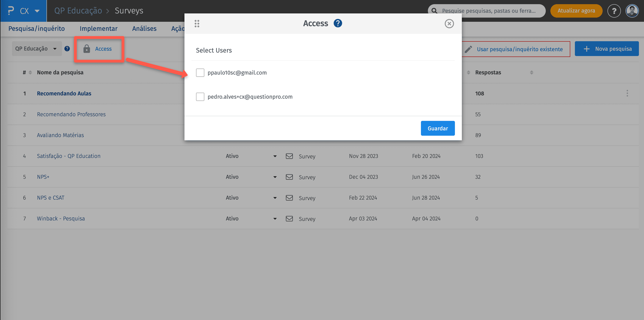Close the Access dialog with the X icon
Screen dimensions: 644x320
click(x=449, y=24)
